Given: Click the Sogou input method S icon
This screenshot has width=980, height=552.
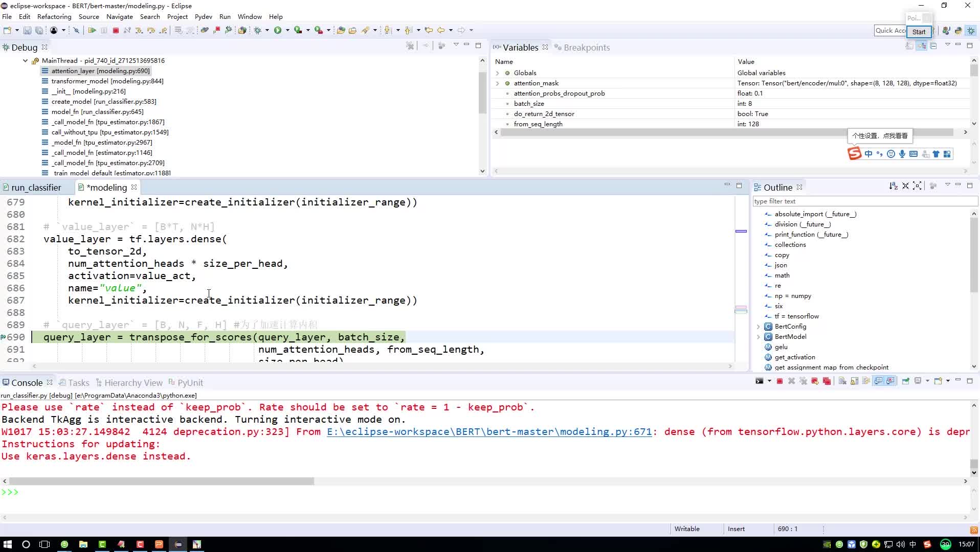Looking at the screenshot, I should (854, 154).
